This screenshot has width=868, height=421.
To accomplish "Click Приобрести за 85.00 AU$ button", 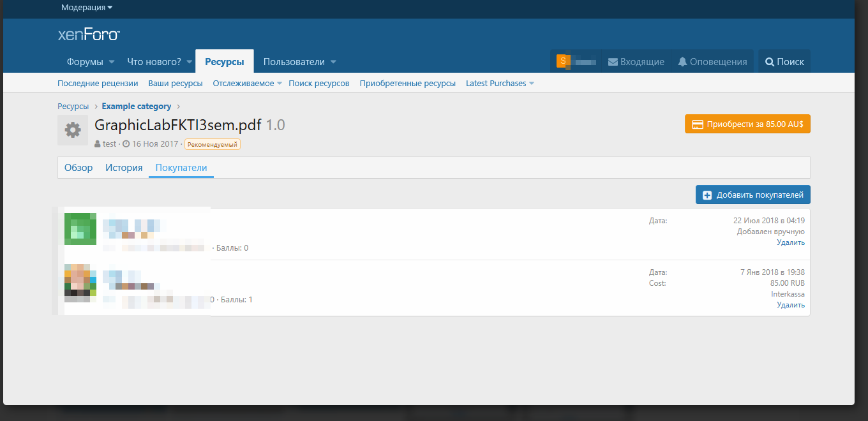I will coord(747,124).
